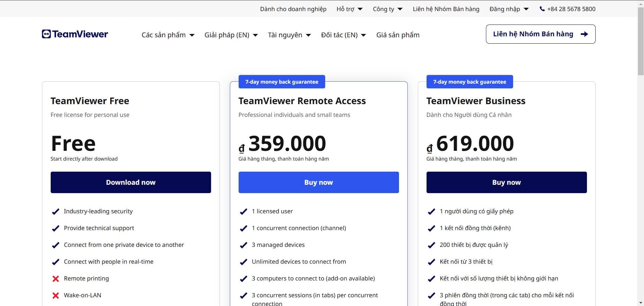Screen dimensions: 644x306
Task: Click the TeamViewer Remote Access heading
Action: coord(302,101)
